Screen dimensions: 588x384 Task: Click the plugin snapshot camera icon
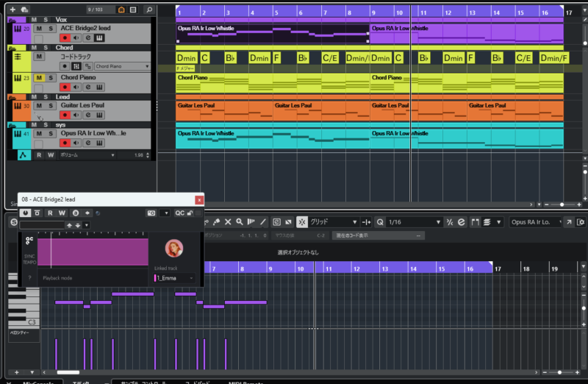(151, 213)
